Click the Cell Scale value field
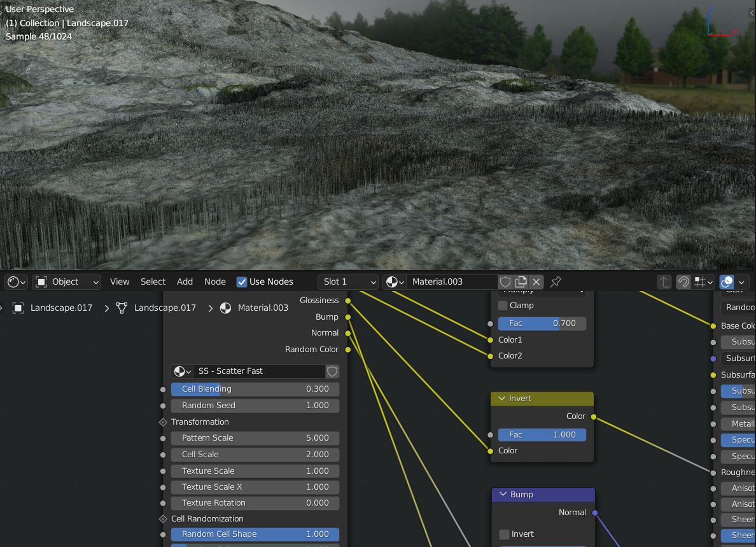 (255, 455)
